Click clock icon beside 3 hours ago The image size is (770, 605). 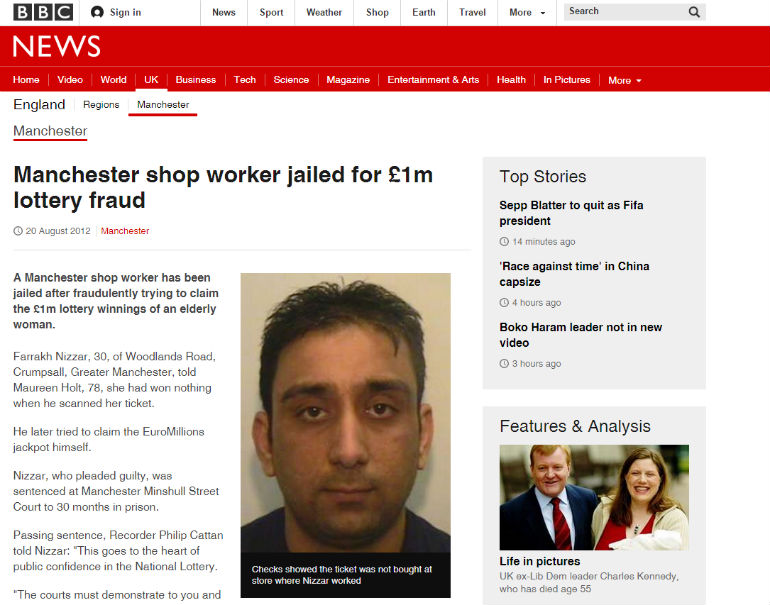[x=504, y=363]
